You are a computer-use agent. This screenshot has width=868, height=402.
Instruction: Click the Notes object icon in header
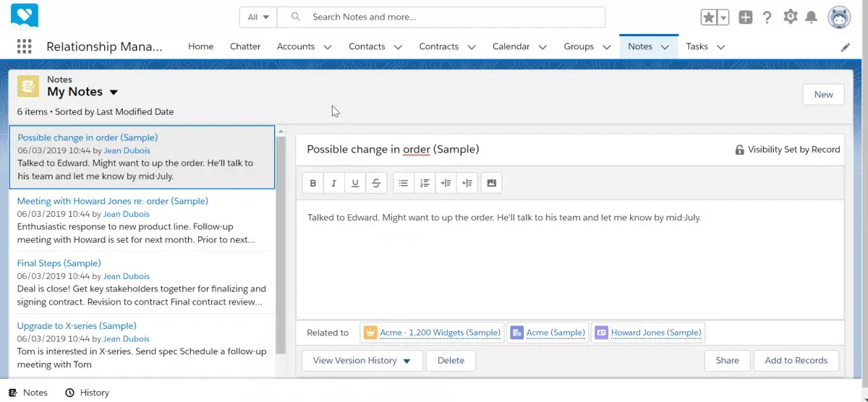[29, 86]
